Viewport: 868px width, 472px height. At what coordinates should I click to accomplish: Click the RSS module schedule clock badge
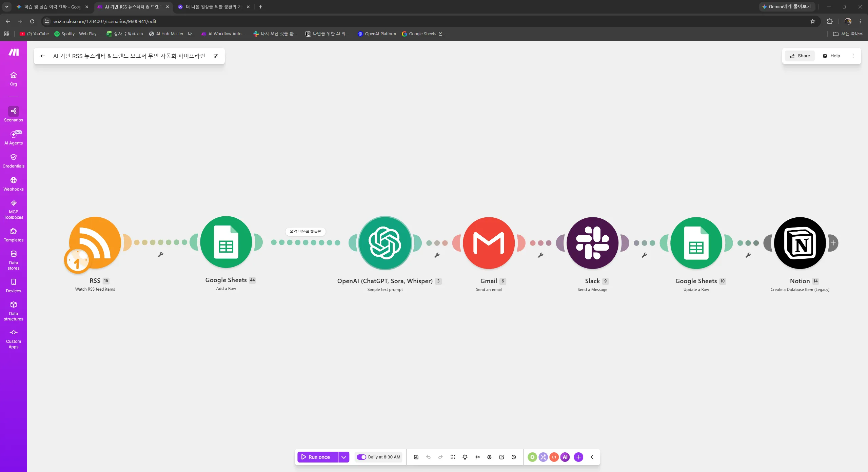[x=77, y=260]
